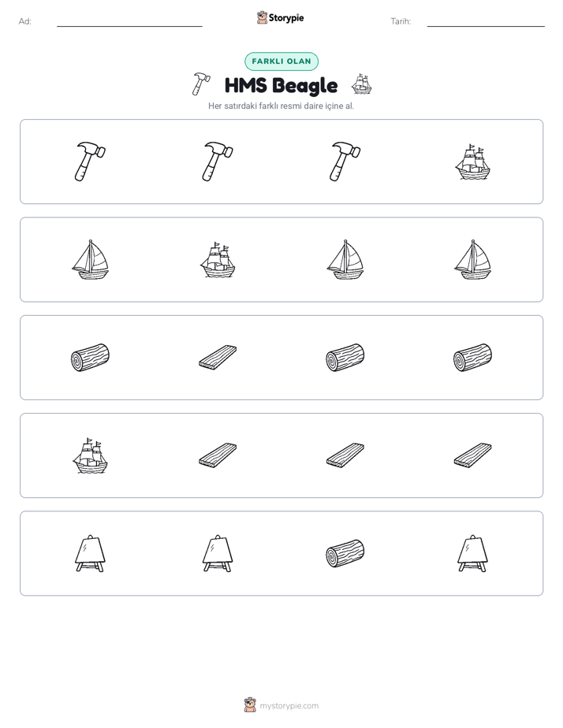Select the tall ship among the sailboats
The width and height of the screenshot is (563, 728).
pyautogui.click(x=218, y=259)
